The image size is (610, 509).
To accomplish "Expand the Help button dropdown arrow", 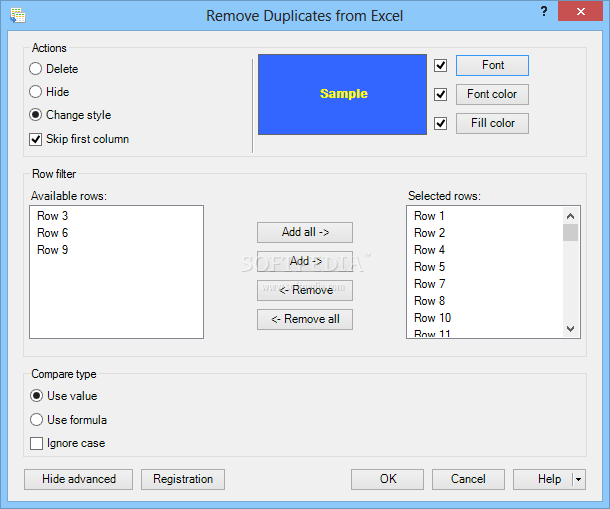I will (x=579, y=479).
